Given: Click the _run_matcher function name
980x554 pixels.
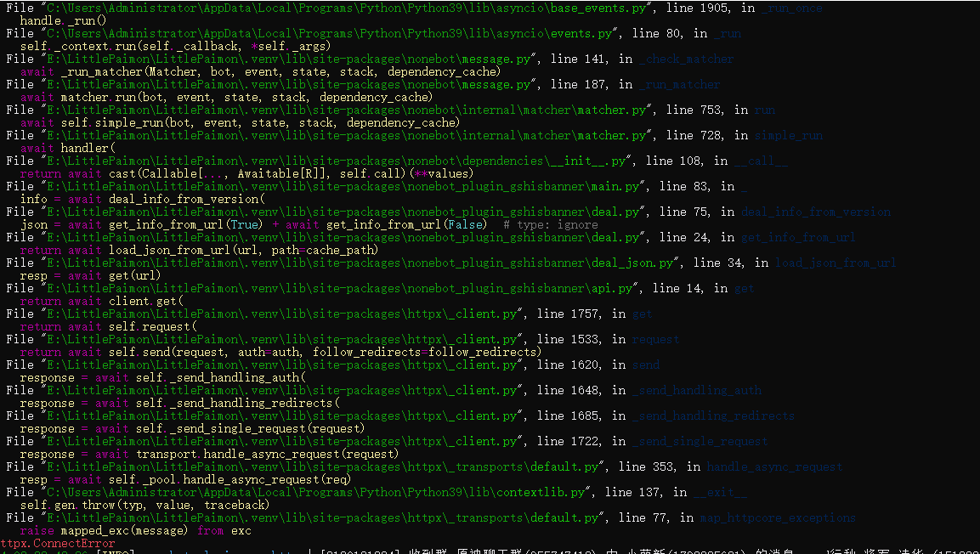Looking at the screenshot, I should pos(680,83).
